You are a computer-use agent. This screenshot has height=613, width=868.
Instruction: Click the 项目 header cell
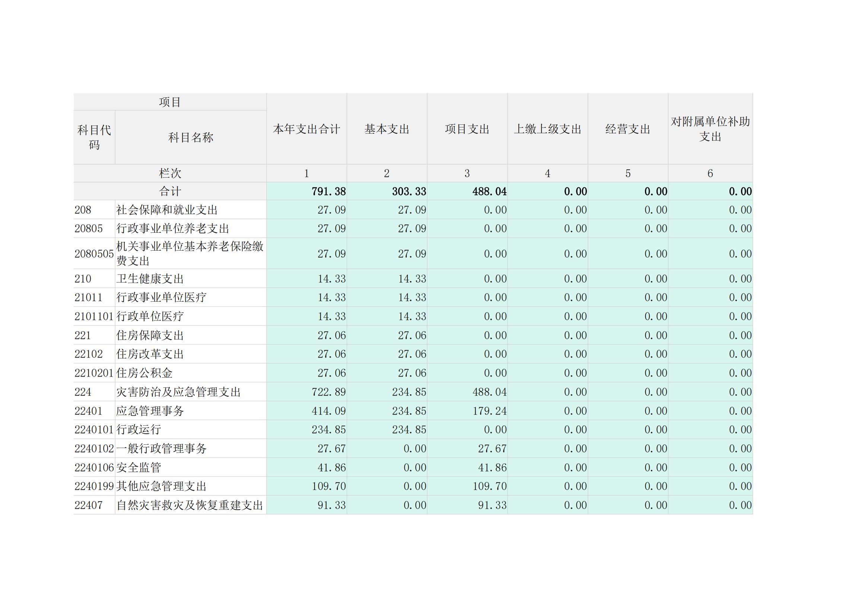[170, 102]
